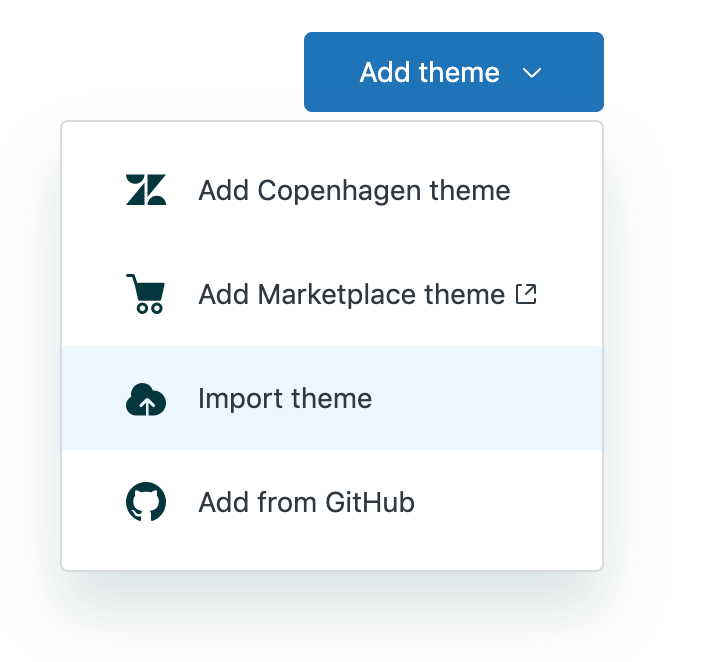Open the Add theme dropdown button
Viewport: 702px width, 662px height.
[x=454, y=72]
